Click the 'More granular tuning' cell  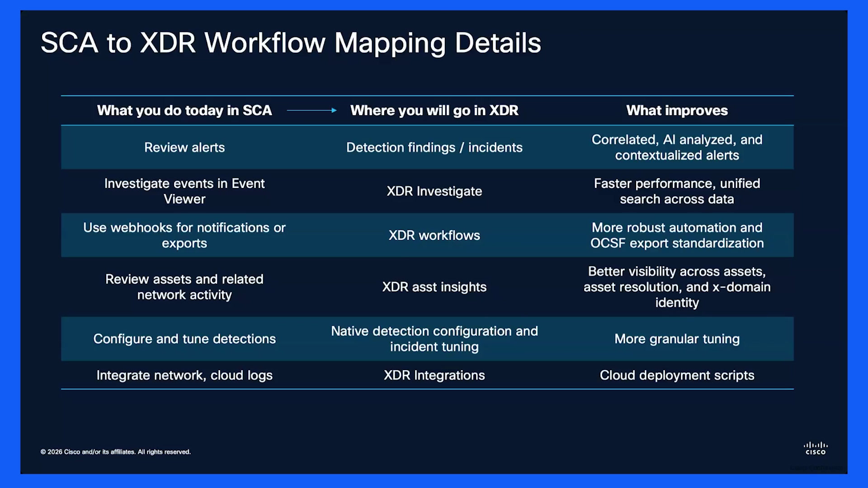coord(677,339)
